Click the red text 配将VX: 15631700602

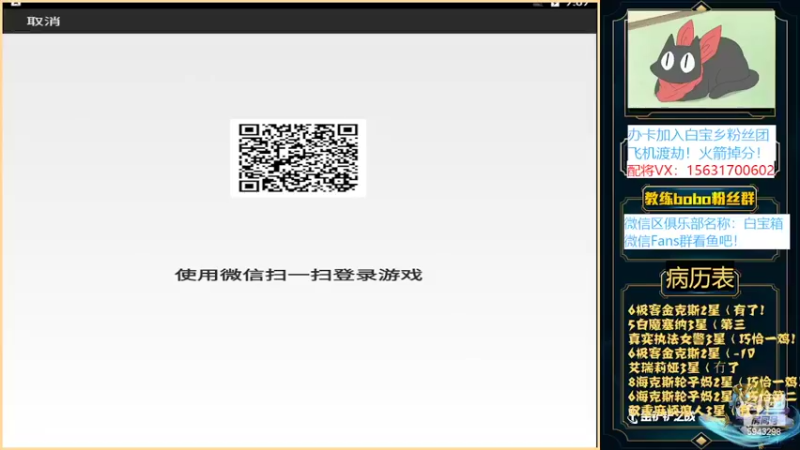(701, 170)
